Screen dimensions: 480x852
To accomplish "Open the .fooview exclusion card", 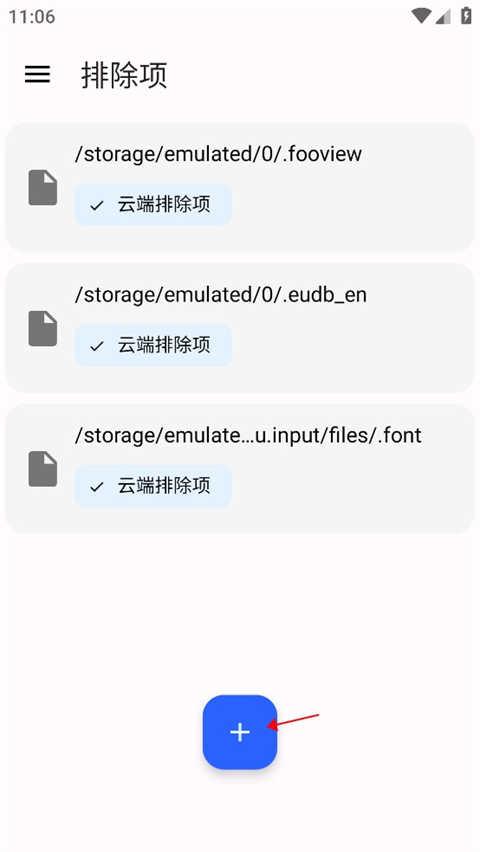I will [240, 187].
